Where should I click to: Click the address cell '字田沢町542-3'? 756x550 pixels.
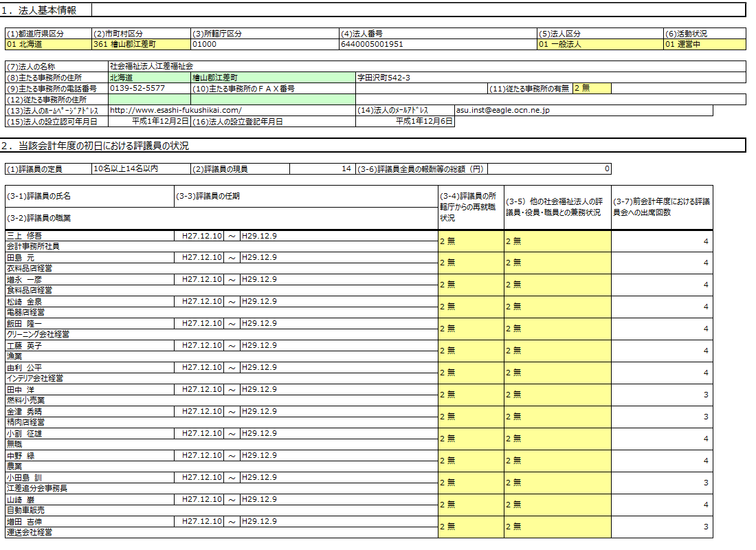point(551,78)
